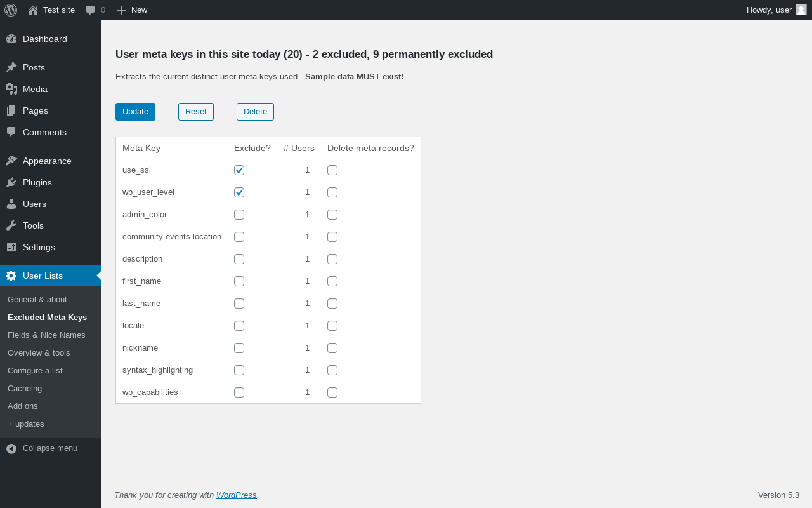812x508 pixels.
Task: Check Delete meta records for nickname
Action: tap(332, 348)
